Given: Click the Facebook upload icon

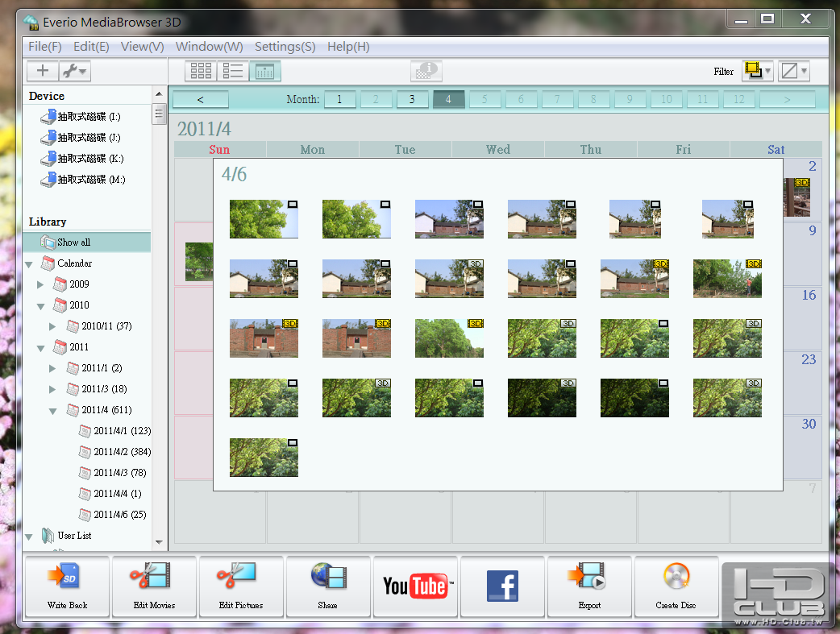Looking at the screenshot, I should (502, 586).
